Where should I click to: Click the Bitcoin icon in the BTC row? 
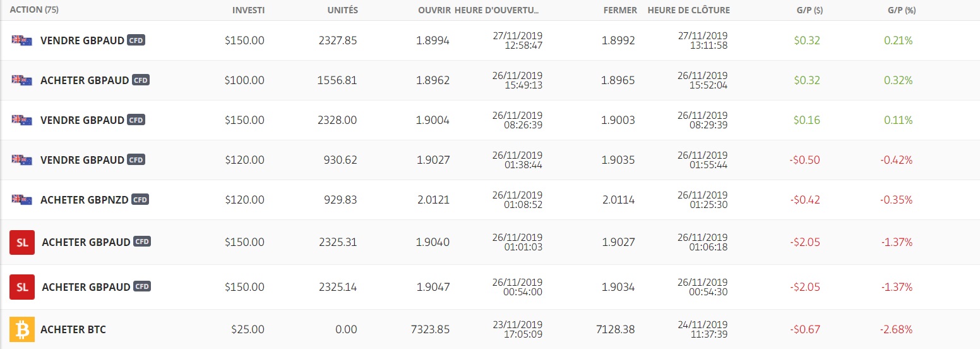click(22, 329)
